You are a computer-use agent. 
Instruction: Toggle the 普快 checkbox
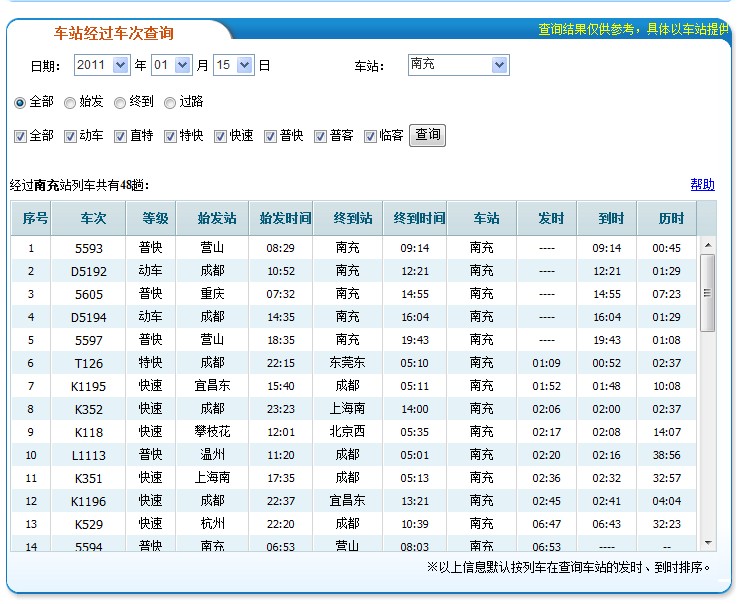tap(270, 136)
